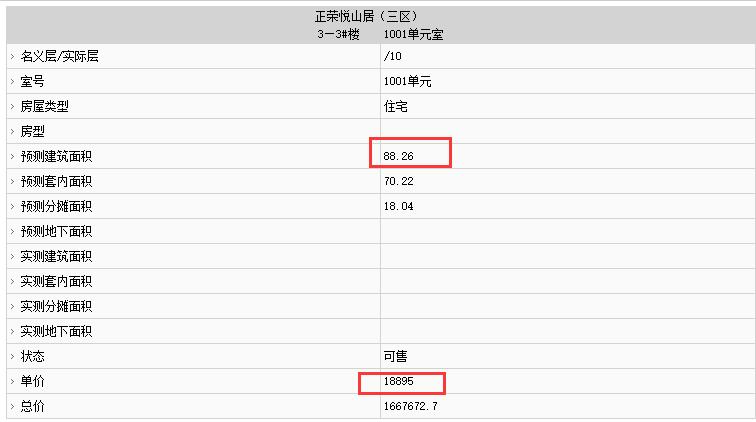Select the 88.26 building area value
The height and width of the screenshot is (422, 756).
point(398,156)
